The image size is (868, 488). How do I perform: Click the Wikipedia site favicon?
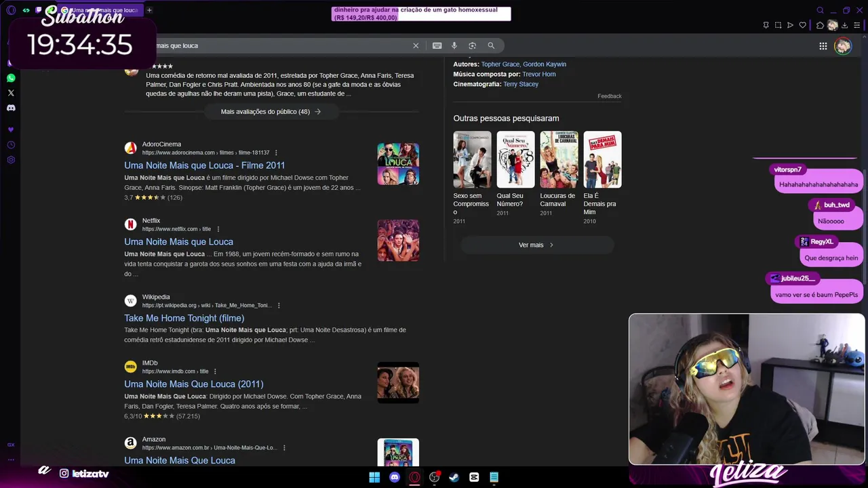point(130,300)
